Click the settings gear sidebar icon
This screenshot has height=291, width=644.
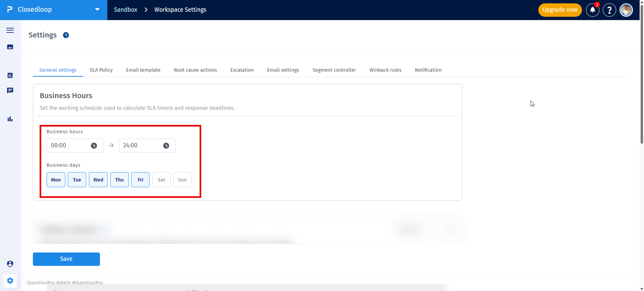10,281
